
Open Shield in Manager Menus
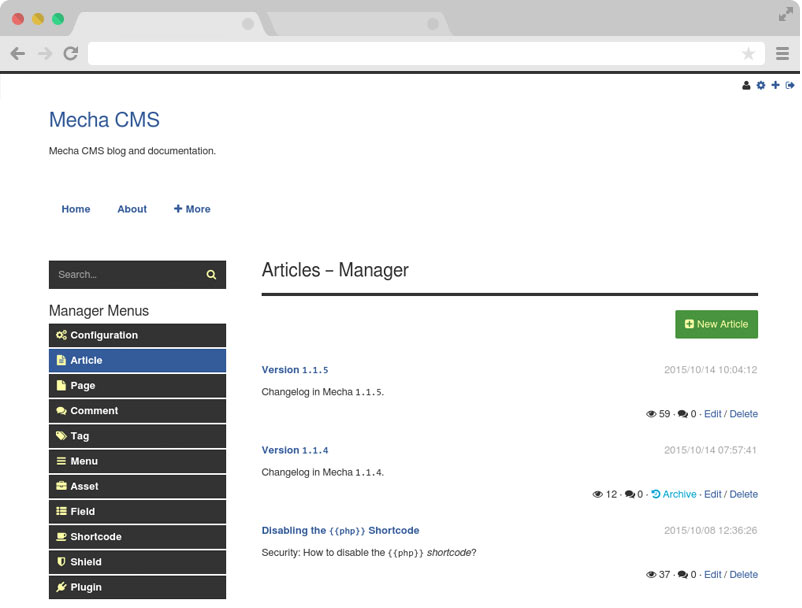click(x=137, y=561)
